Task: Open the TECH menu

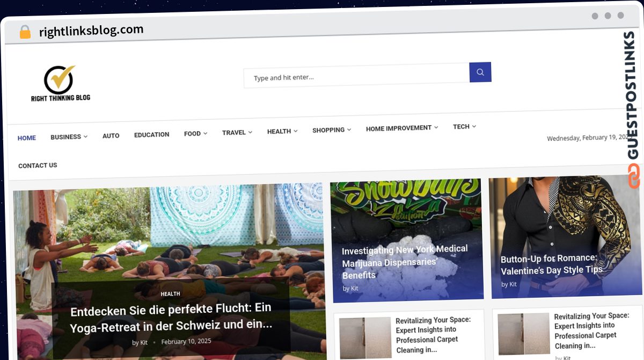Action: click(461, 127)
